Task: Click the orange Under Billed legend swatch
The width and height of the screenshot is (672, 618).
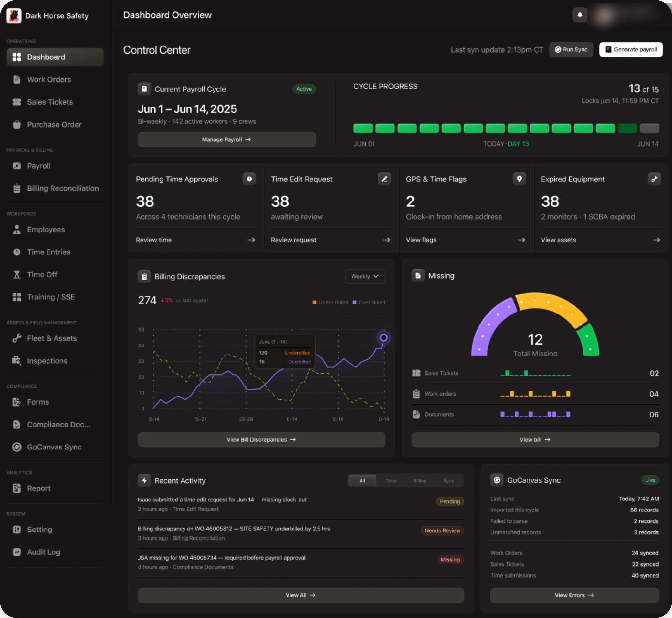Action: pyautogui.click(x=314, y=302)
